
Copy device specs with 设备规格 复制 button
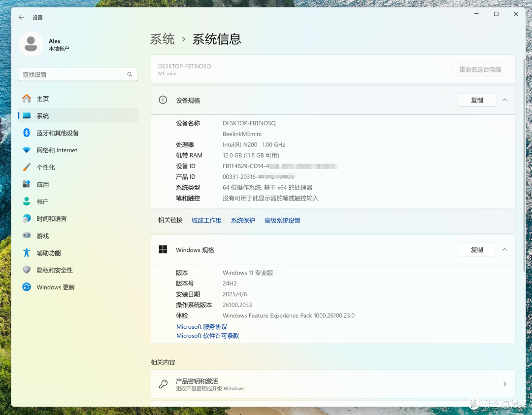point(477,100)
